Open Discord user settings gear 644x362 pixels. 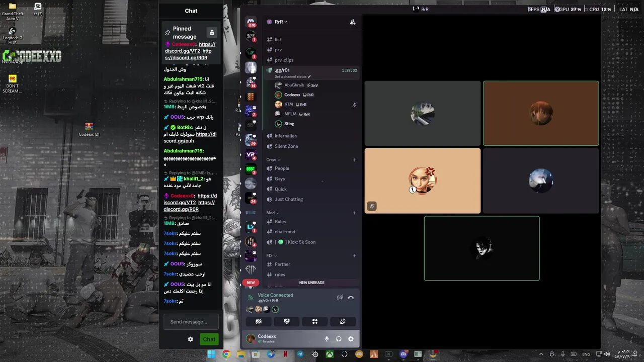point(351,339)
